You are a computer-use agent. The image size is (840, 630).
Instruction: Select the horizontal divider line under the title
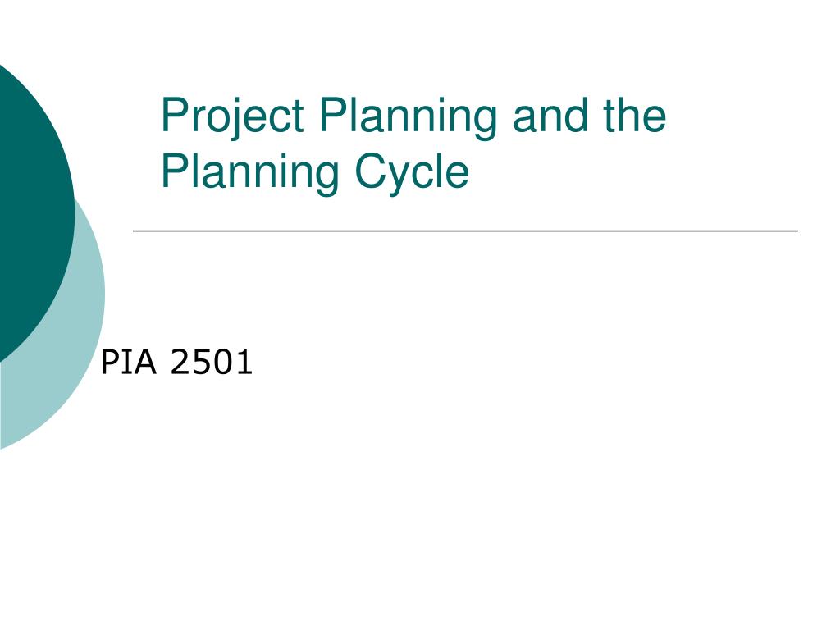(466, 231)
